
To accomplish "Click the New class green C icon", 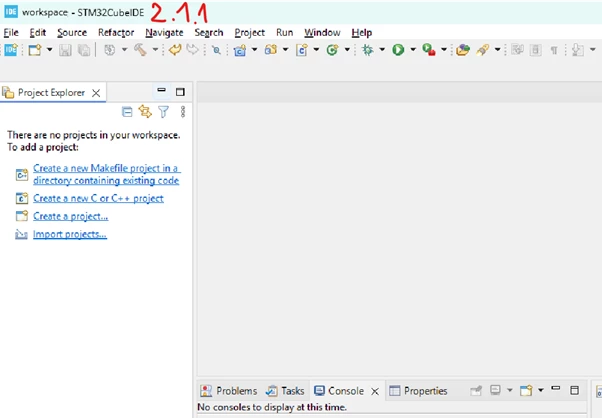I will (332, 50).
